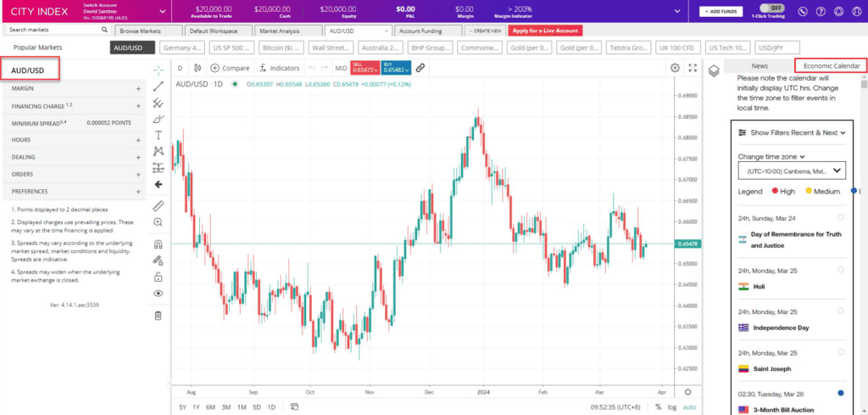
Task: Select the ruler measure tool
Action: [159, 206]
